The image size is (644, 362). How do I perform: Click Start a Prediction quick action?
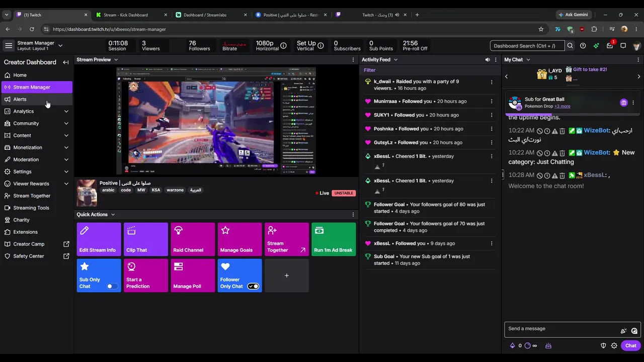(146, 276)
